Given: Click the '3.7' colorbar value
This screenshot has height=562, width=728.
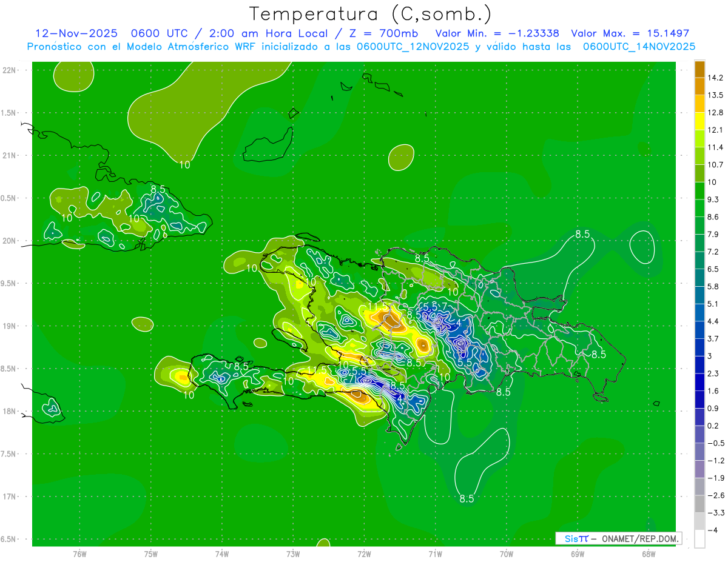Looking at the screenshot, I should 713,338.
